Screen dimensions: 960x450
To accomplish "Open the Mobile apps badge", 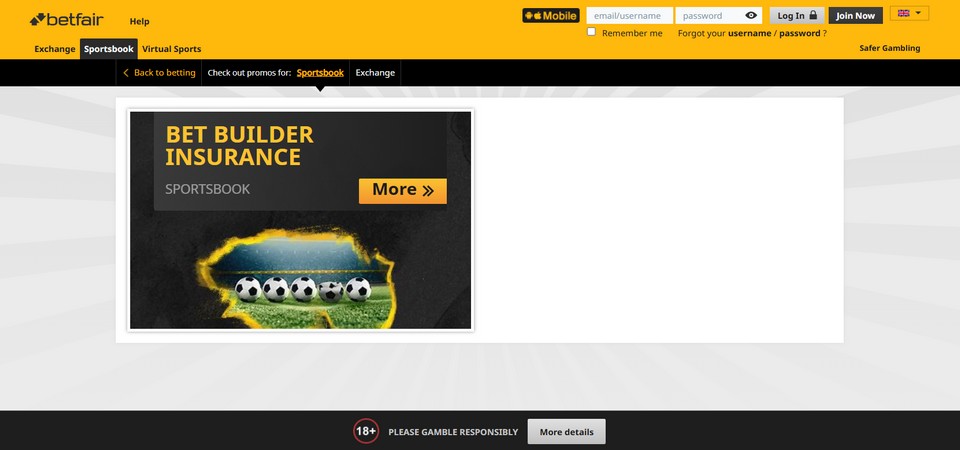I will 551,16.
